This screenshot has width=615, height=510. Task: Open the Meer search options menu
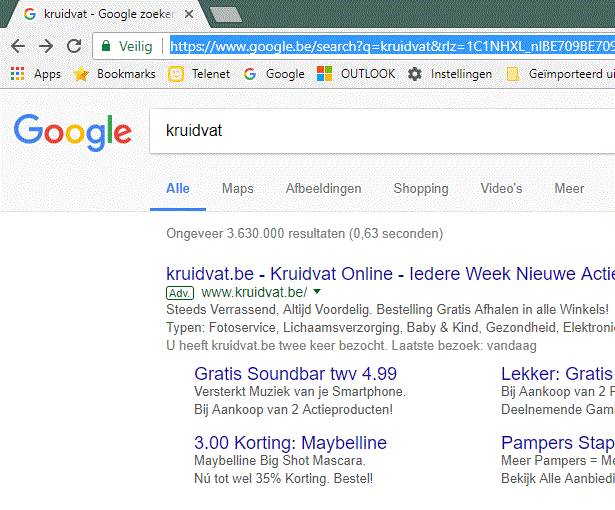(x=569, y=188)
